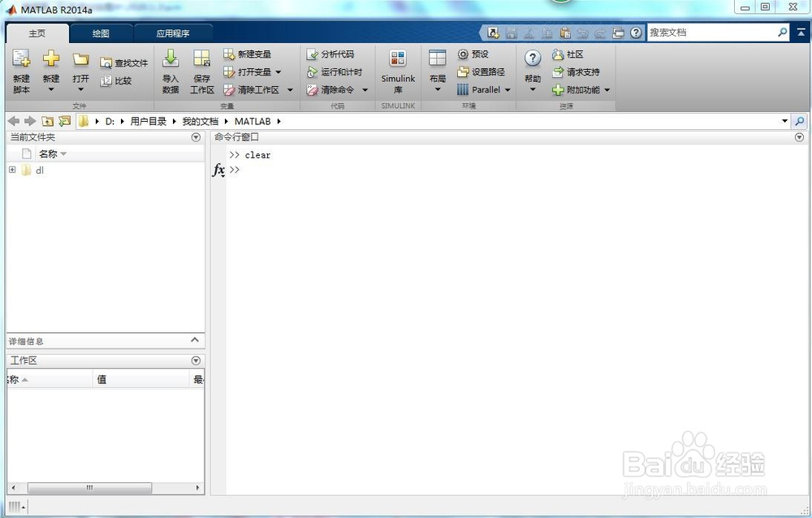Navigate forward in folder history
The image size is (812, 518).
30,121
